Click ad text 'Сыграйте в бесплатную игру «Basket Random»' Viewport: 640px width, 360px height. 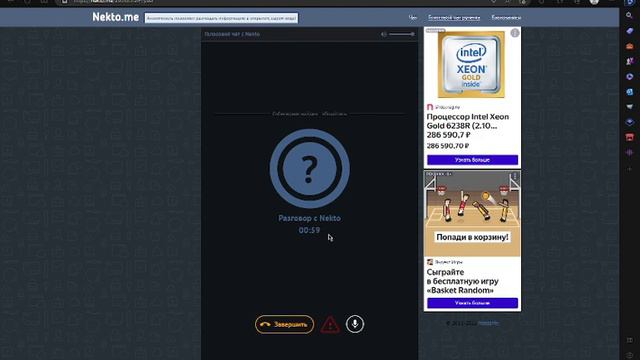(x=462, y=281)
